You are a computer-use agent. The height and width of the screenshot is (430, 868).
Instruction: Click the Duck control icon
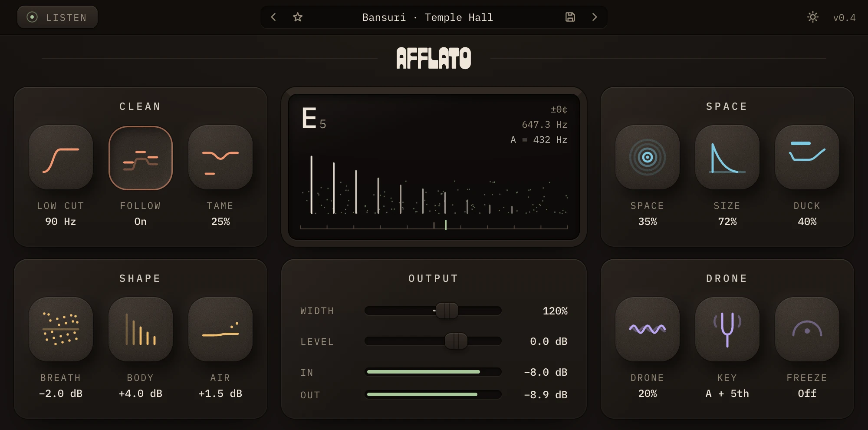807,158
